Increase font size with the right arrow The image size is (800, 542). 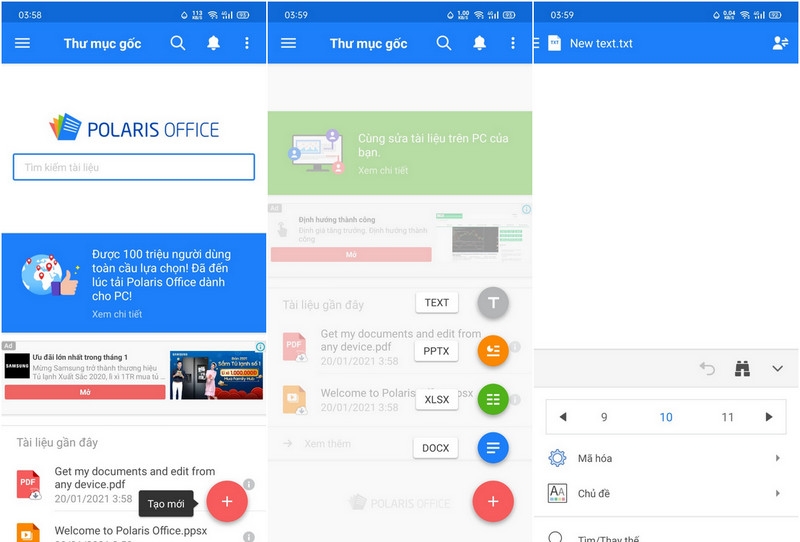pos(769,416)
